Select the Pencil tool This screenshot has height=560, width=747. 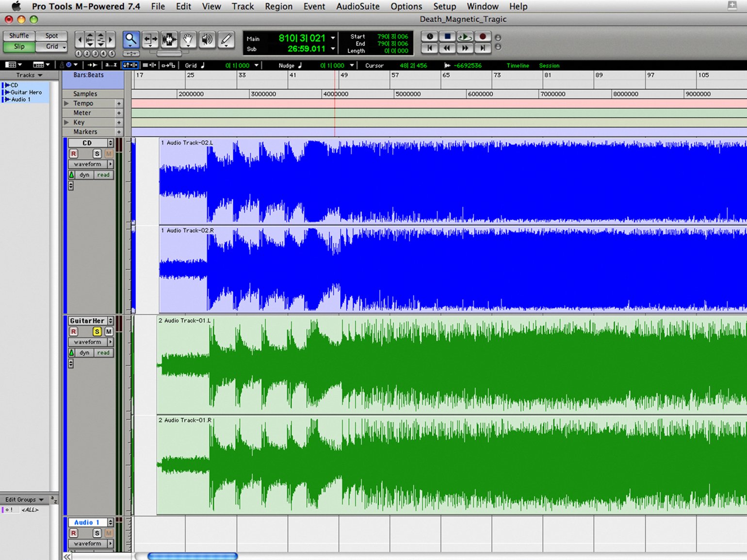(226, 39)
